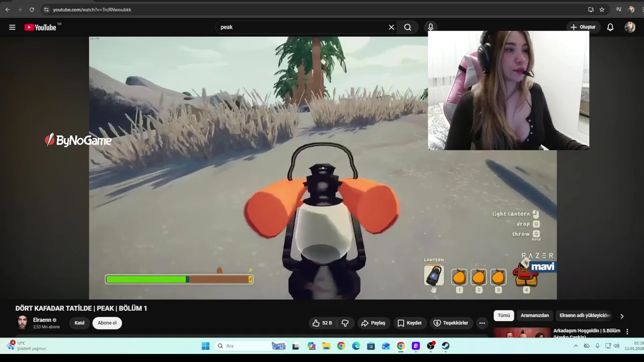Select Elraenn adlı yükleyiciden chip

pos(585,316)
